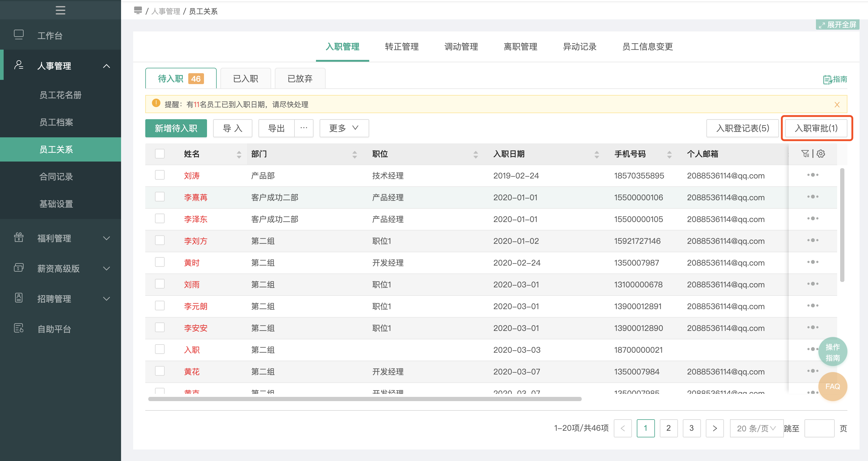
Task: Open row actions dots for 黄时
Action: click(813, 262)
